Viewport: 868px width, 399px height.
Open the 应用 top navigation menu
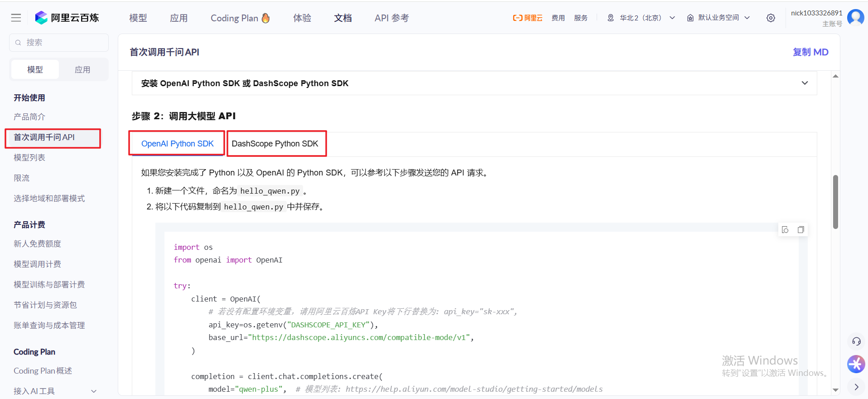[x=179, y=18]
